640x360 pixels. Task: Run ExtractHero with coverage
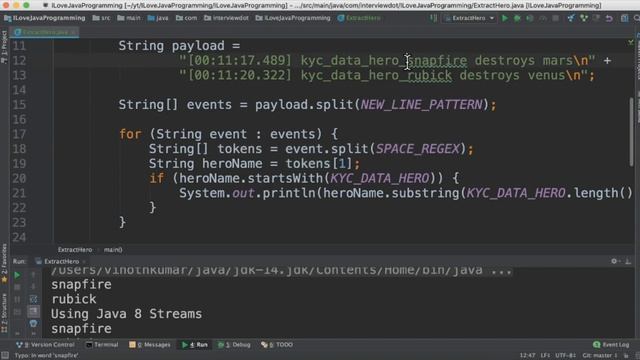coord(530,18)
